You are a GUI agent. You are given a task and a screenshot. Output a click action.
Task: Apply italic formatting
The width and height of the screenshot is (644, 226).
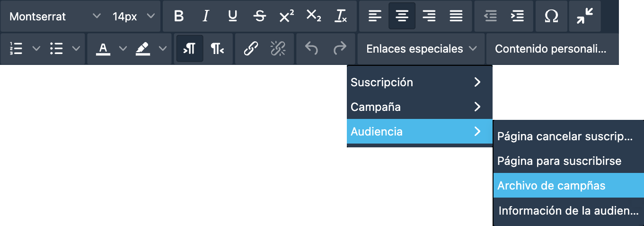[205, 16]
